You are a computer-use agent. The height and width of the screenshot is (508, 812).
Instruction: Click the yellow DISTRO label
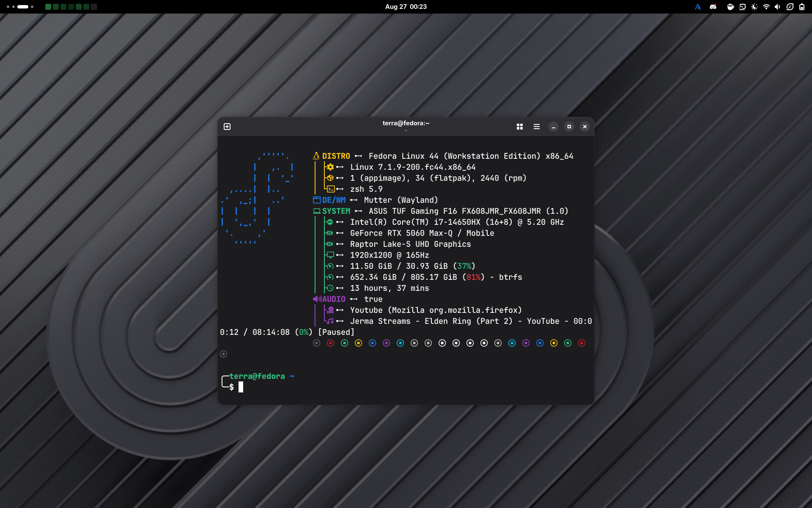pyautogui.click(x=336, y=156)
